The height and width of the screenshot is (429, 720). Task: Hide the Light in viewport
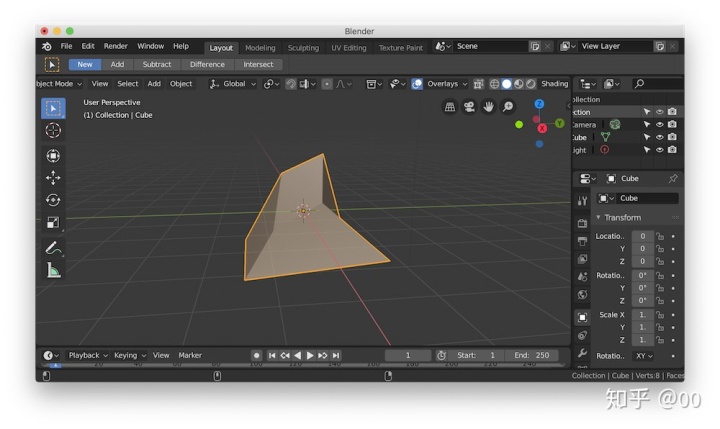pyautogui.click(x=659, y=150)
